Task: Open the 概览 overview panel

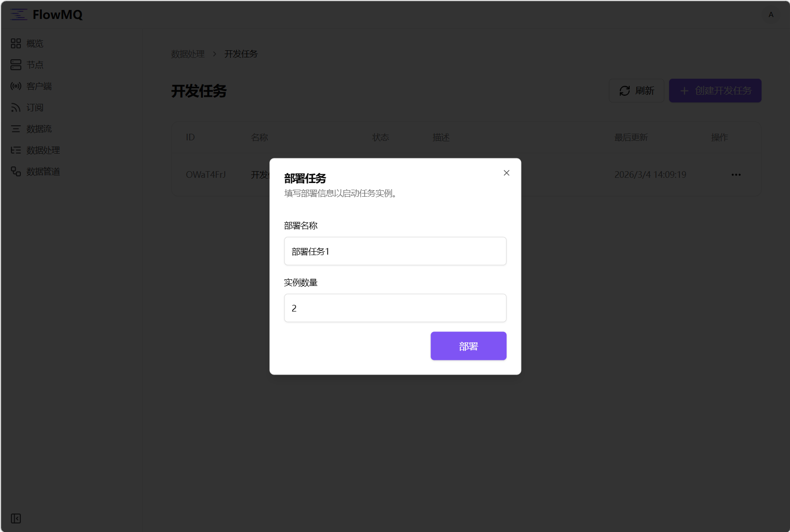Action: point(34,43)
